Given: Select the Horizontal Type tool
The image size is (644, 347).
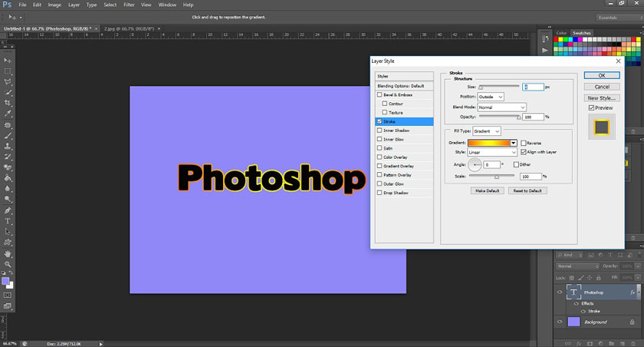Looking at the screenshot, I should 8,221.
